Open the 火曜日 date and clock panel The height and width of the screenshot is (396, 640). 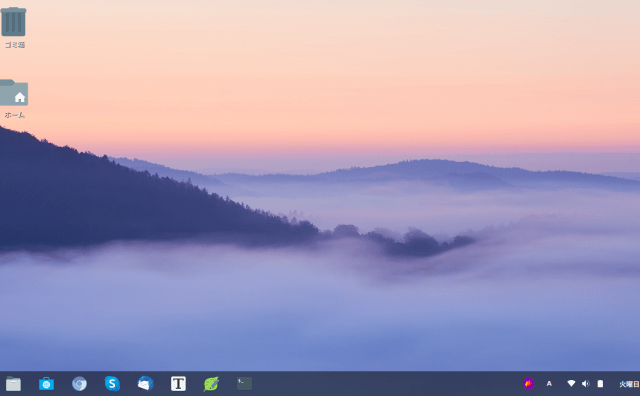(x=629, y=384)
